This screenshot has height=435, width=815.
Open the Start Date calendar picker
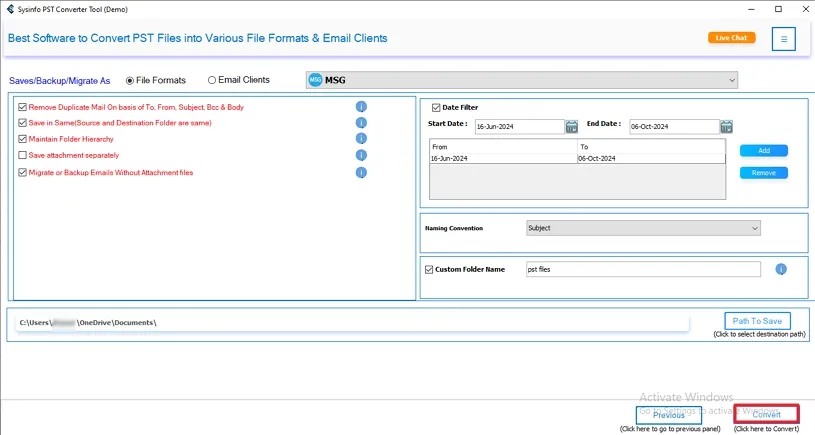572,127
